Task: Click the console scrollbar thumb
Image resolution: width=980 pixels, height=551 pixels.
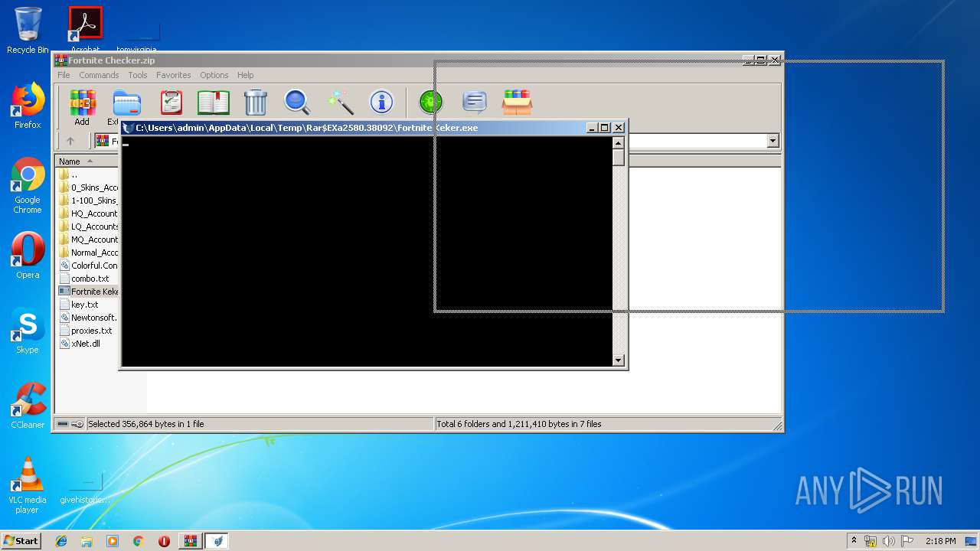Action: [619, 158]
